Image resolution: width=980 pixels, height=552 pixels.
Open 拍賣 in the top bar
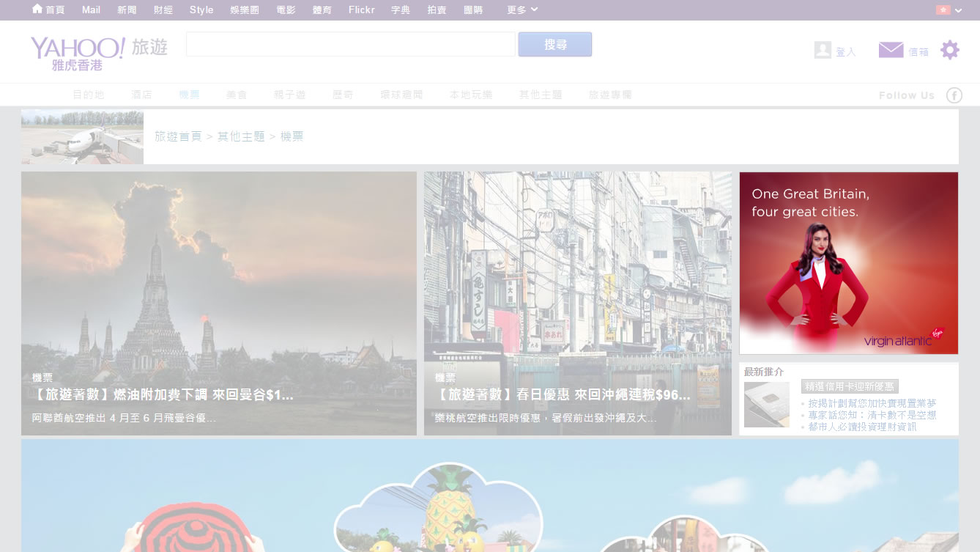pyautogui.click(x=437, y=10)
